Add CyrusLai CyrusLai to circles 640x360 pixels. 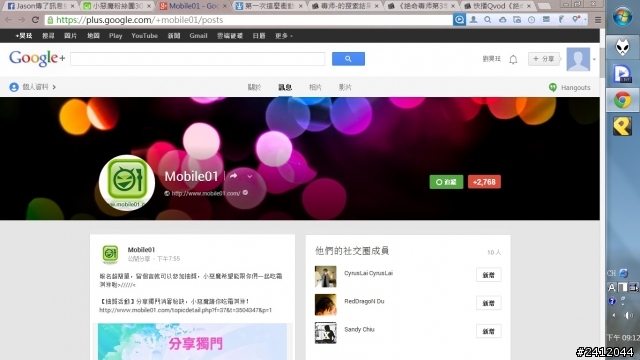[x=489, y=275]
